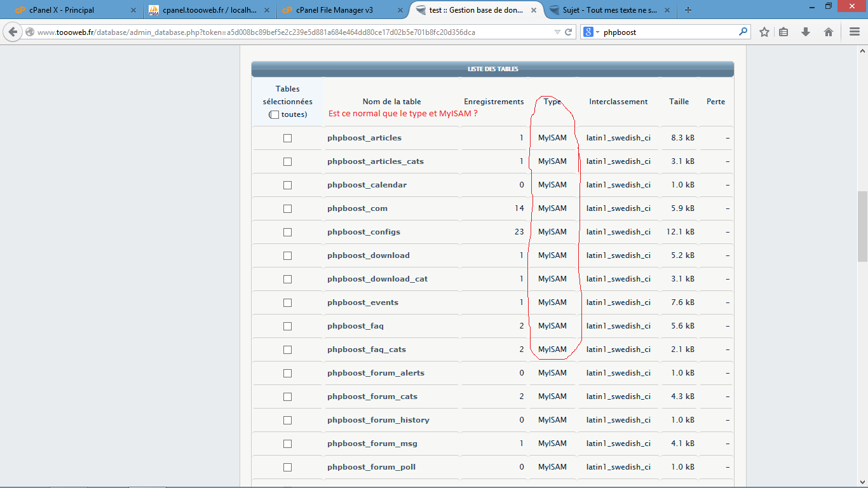Viewport: 868px width, 488px height.
Task: Click the browser back arrow button
Action: click(13, 32)
